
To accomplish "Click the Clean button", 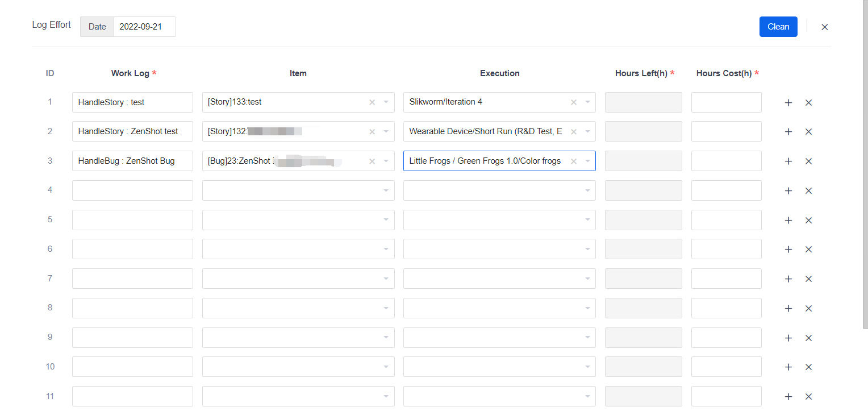I will 778,27.
